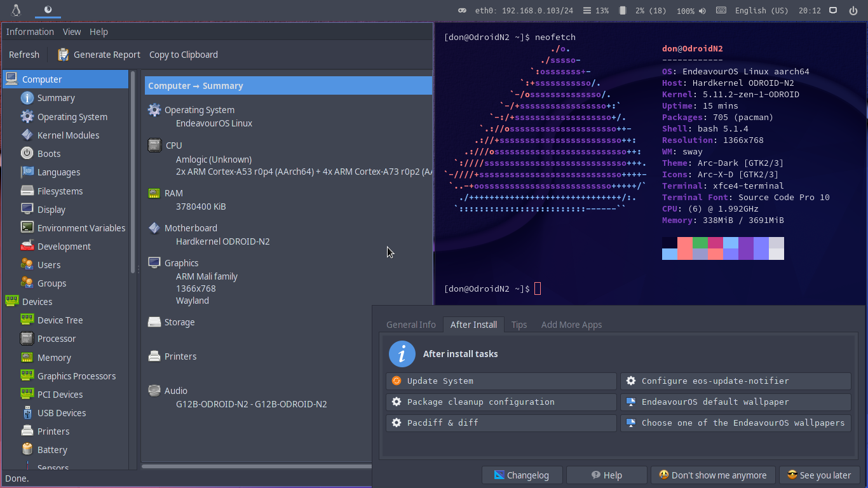Click the Storage item in summary pane
This screenshot has height=488, width=868.
pyautogui.click(x=179, y=322)
